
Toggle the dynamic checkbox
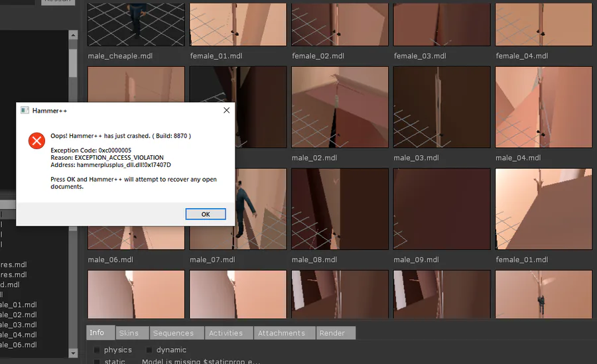(x=149, y=350)
